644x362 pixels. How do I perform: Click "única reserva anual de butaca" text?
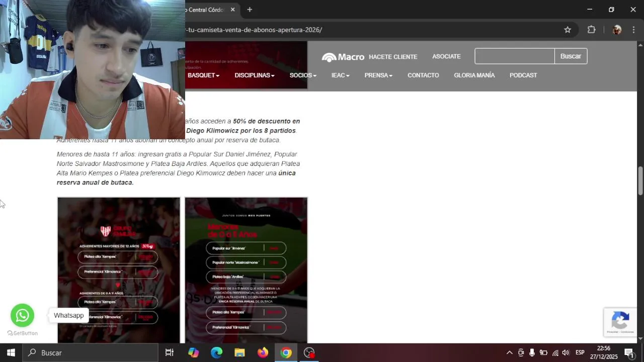176,178
